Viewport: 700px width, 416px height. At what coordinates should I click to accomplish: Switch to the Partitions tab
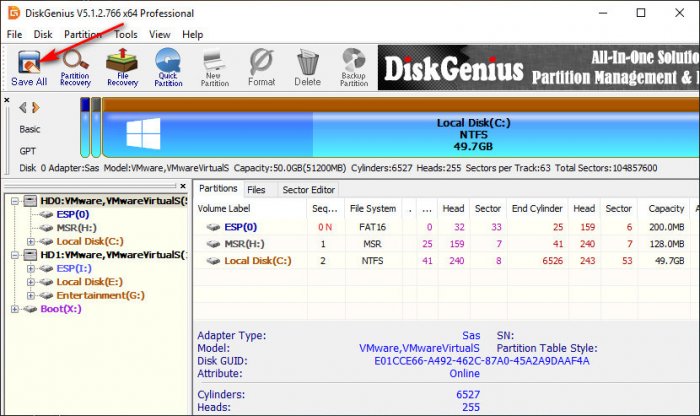[x=218, y=188]
